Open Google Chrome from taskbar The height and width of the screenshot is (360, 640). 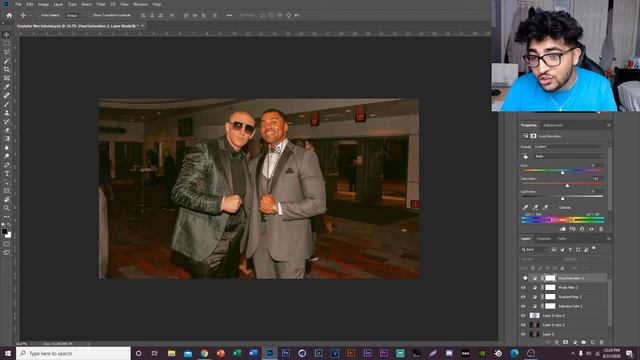click(204, 353)
